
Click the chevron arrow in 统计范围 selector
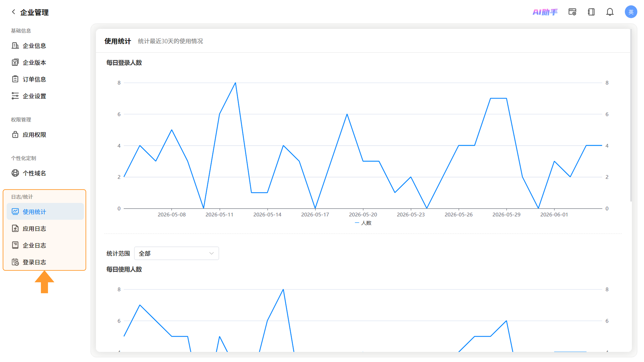click(211, 253)
